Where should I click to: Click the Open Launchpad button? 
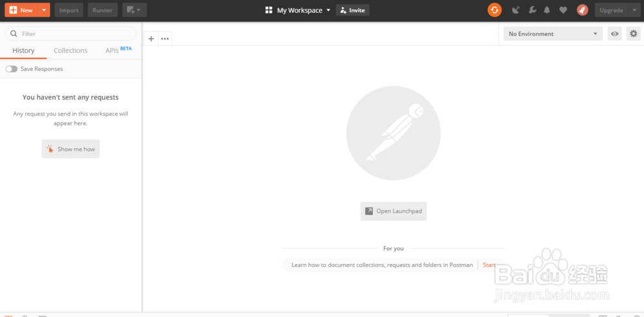point(393,211)
